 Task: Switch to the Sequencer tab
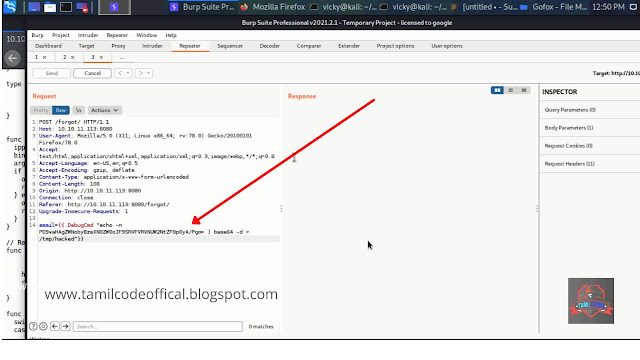click(230, 46)
